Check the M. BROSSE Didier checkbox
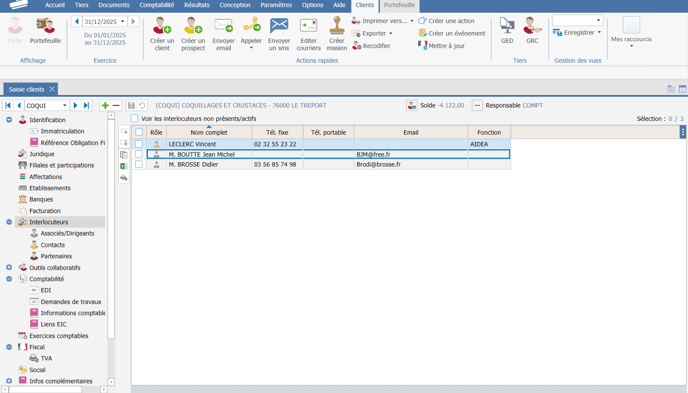This screenshot has height=393, width=688. pos(139,164)
